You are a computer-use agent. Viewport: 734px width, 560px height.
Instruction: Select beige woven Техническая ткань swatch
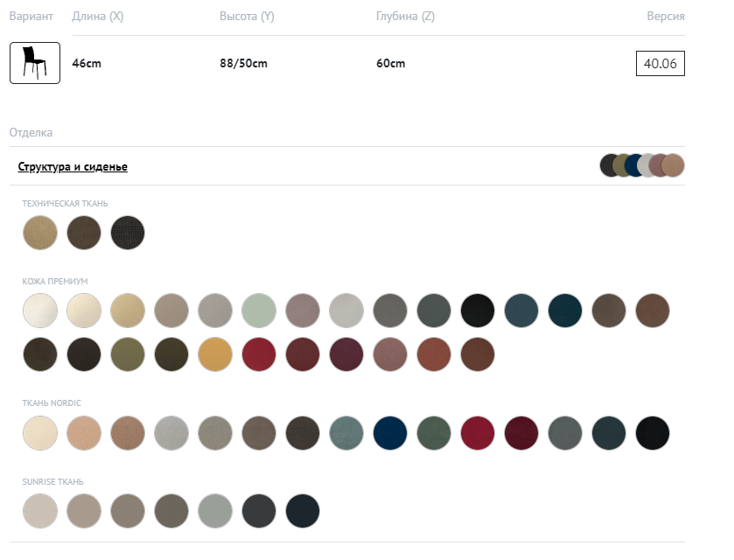click(40, 233)
